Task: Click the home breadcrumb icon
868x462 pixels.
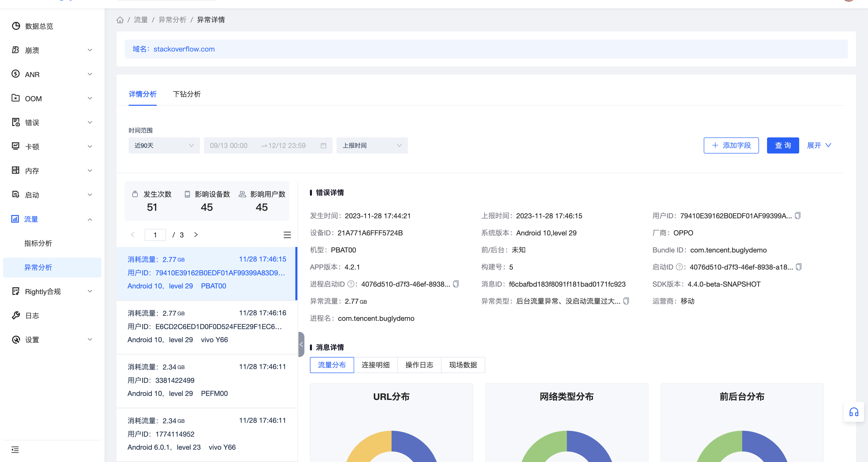Action: 120,20
